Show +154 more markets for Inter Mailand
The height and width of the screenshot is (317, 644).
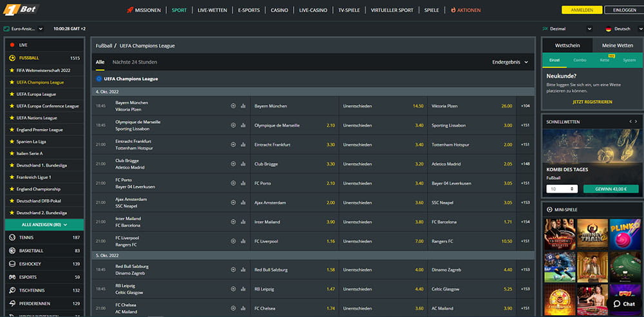[526, 222]
